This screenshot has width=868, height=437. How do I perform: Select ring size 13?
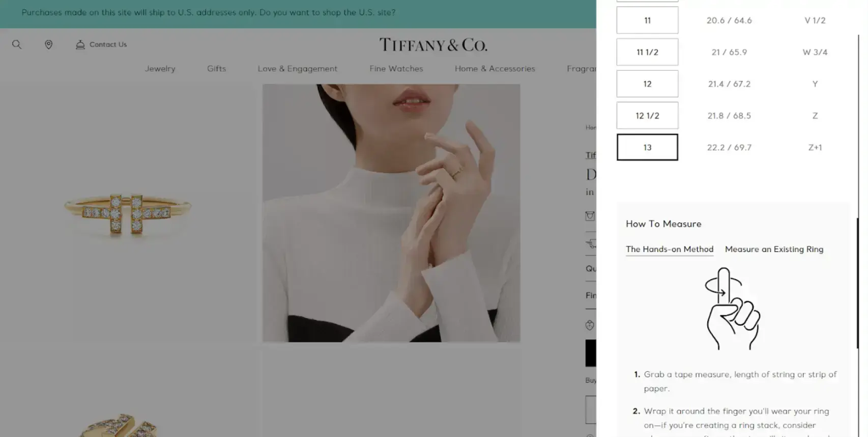click(x=647, y=147)
